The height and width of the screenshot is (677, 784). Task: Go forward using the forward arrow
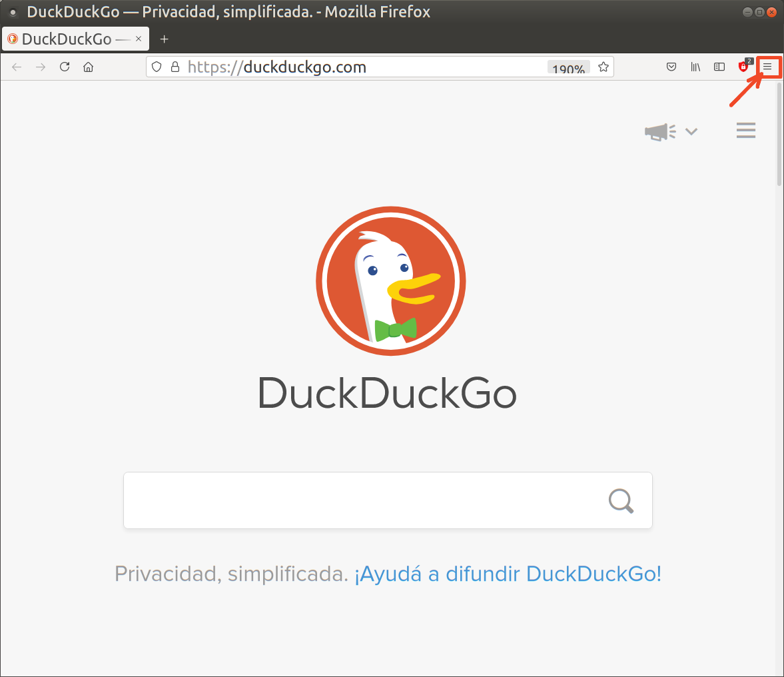tap(41, 67)
